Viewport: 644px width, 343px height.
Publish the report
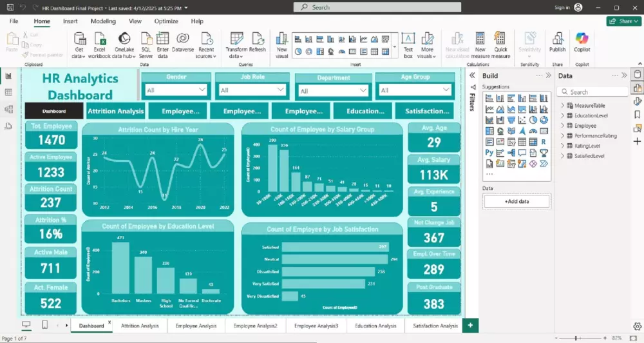(x=557, y=43)
